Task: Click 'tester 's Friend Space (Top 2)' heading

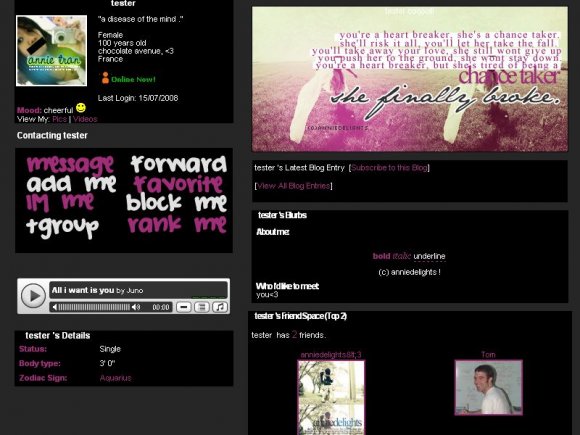Action: point(300,316)
